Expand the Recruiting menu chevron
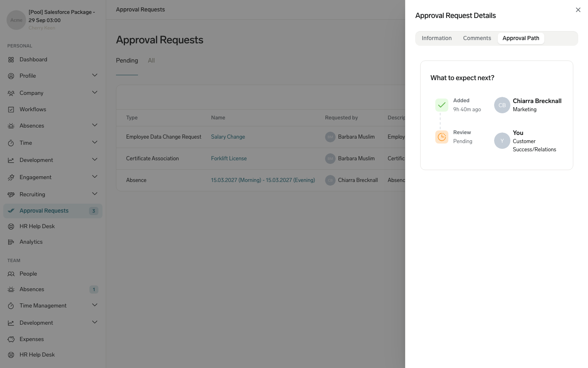Image resolution: width=588 pixels, height=368 pixels. point(95,194)
